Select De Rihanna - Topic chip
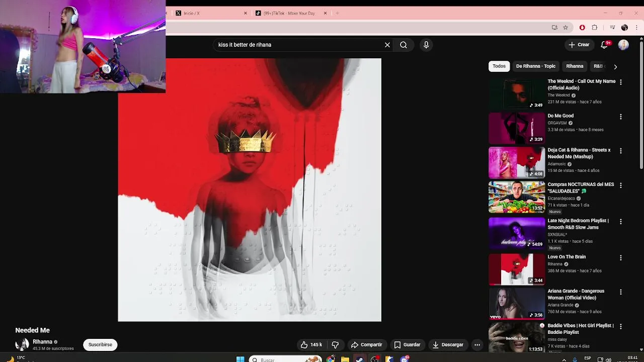Screen dimensions: 644x362 pos(535,66)
